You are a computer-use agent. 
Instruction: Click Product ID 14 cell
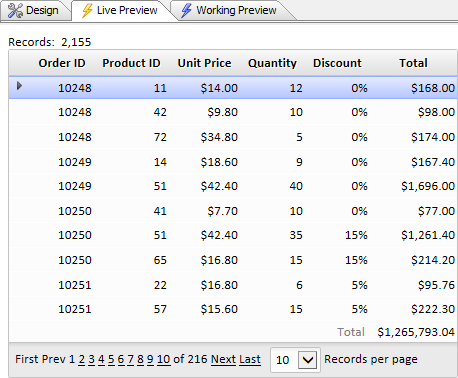click(160, 162)
